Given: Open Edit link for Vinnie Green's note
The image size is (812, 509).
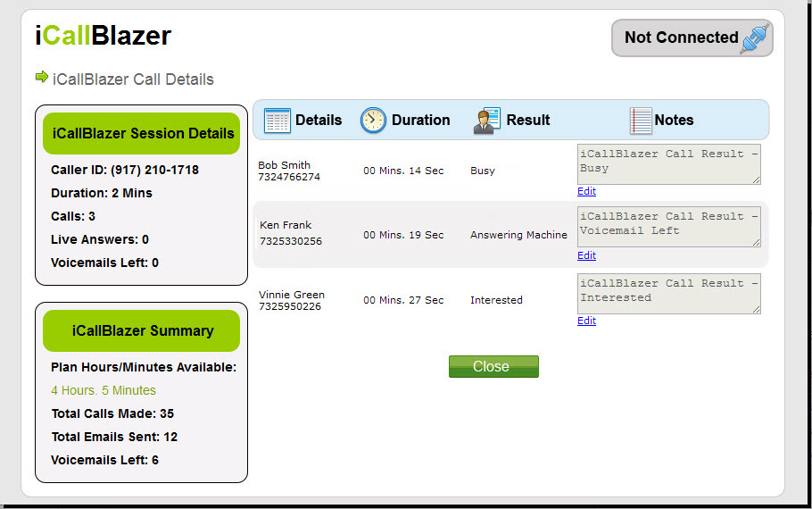Looking at the screenshot, I should click(586, 321).
